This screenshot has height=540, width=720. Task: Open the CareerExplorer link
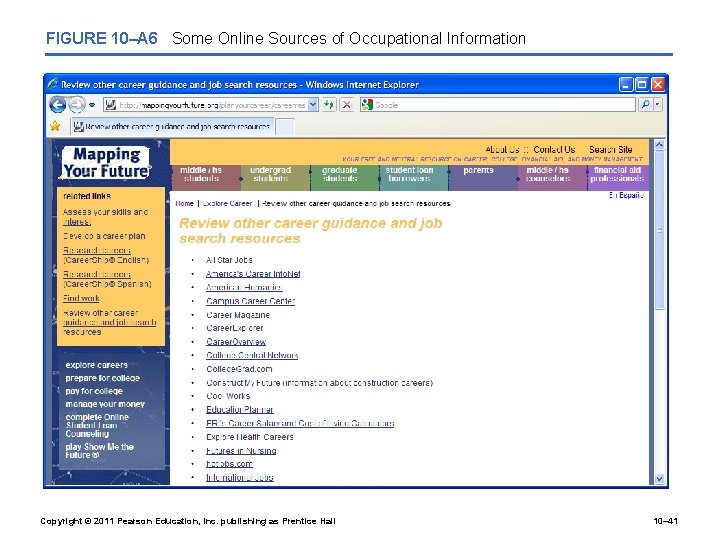235,328
